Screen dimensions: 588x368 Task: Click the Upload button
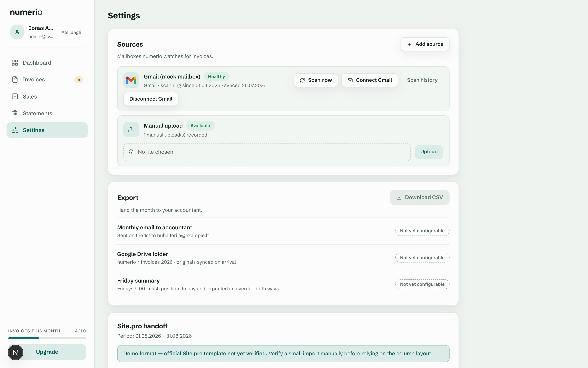tap(429, 152)
